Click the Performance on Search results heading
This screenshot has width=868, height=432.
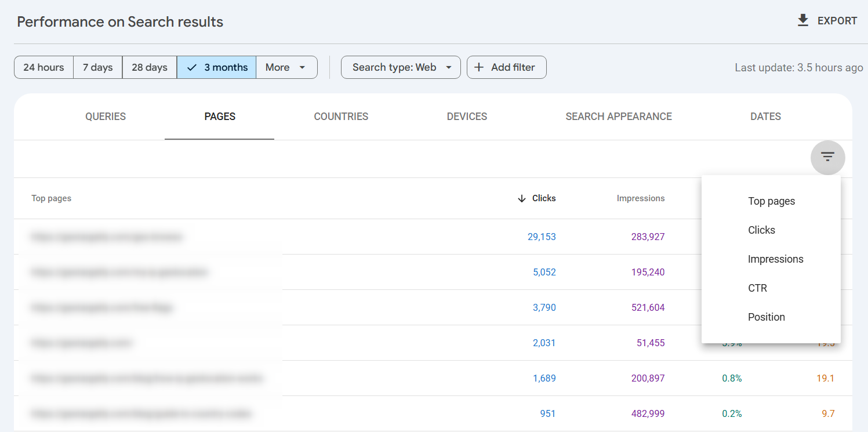120,21
